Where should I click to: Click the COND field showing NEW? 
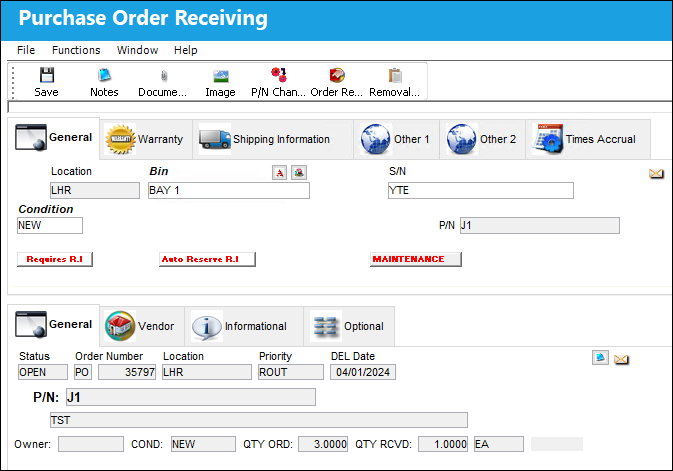pos(203,444)
